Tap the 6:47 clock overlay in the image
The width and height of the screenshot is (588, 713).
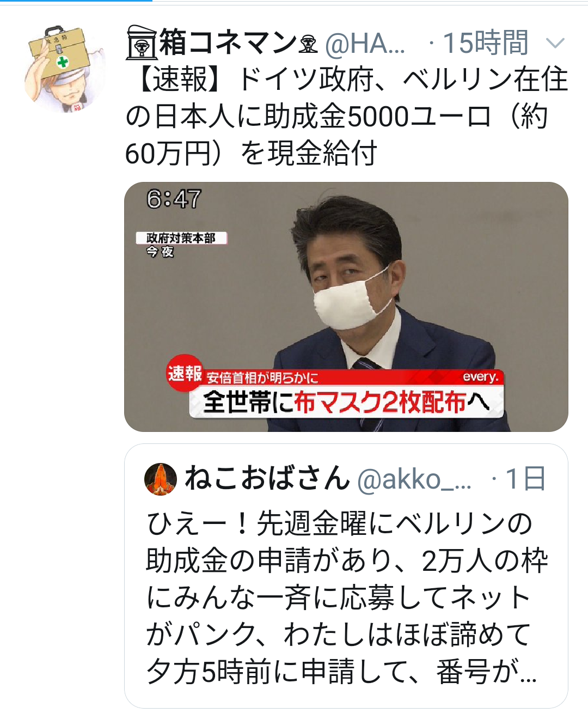click(x=174, y=199)
